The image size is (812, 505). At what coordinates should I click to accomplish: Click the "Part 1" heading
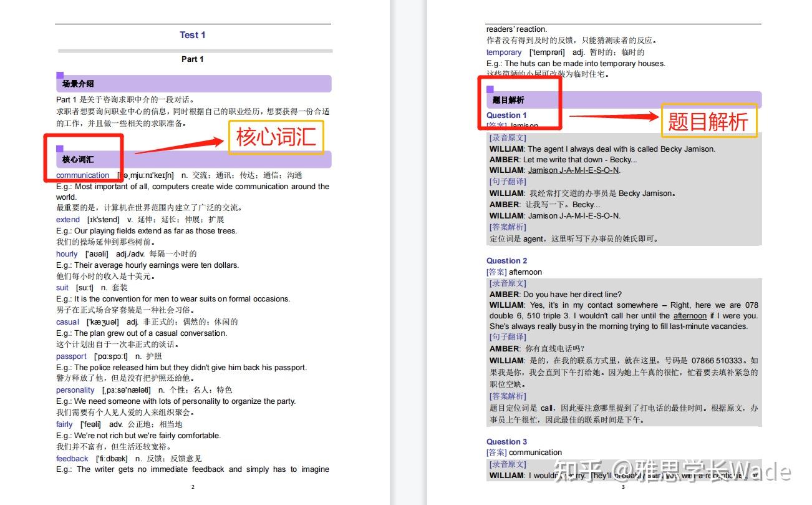coord(193,59)
